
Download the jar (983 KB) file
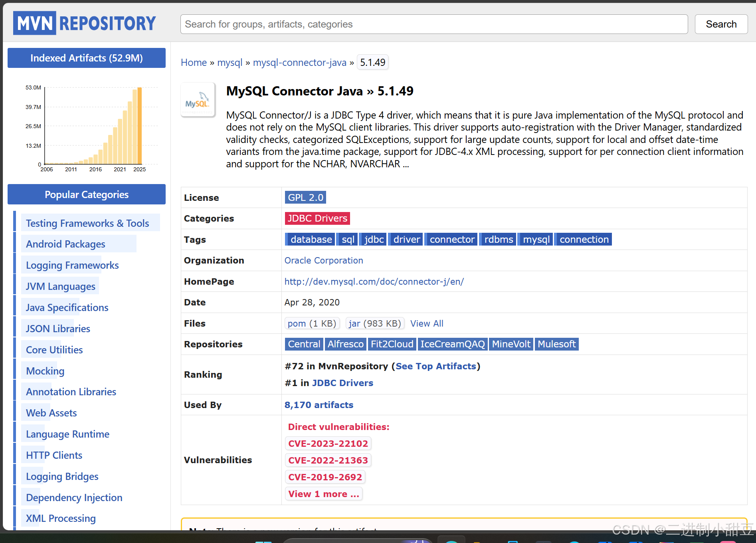pos(375,323)
